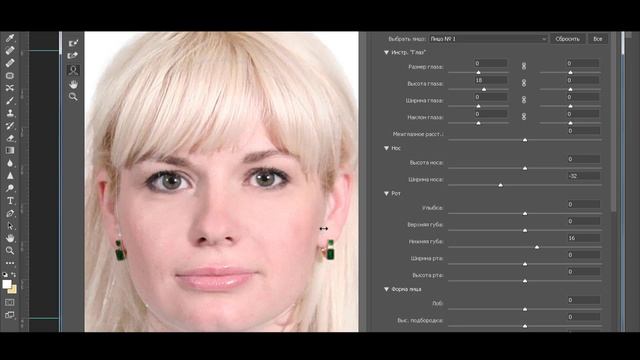640x360 pixels.
Task: Click the right Размер глаза value field
Action: point(583,63)
